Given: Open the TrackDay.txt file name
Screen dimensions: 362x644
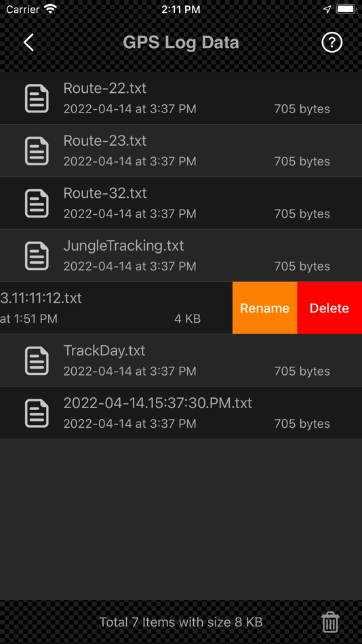Looking at the screenshot, I should coord(104,350).
